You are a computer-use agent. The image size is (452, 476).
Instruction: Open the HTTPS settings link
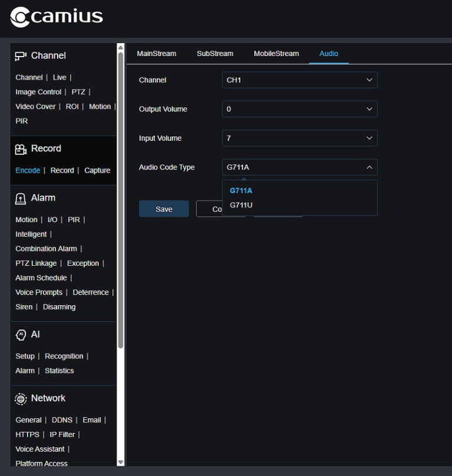point(27,434)
